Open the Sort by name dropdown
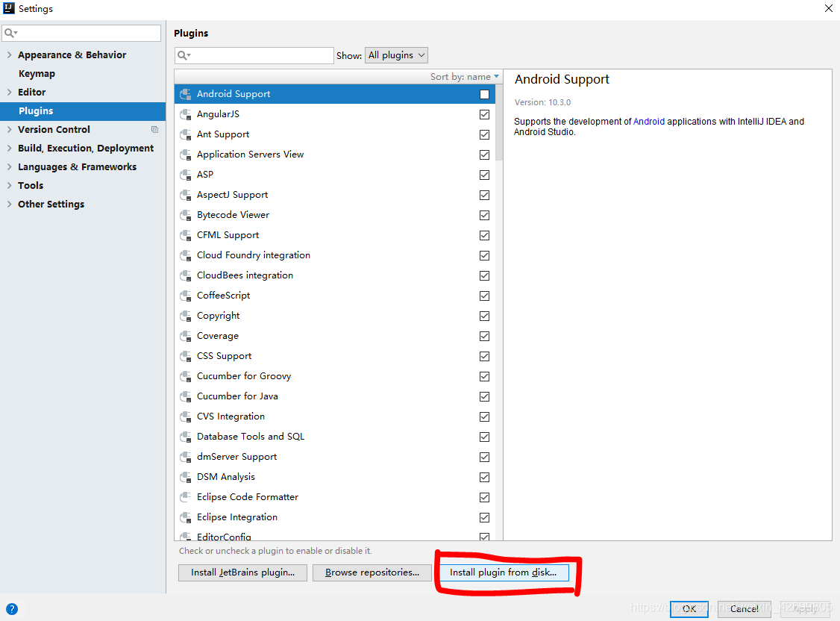Image resolution: width=840 pixels, height=621 pixels. click(465, 77)
